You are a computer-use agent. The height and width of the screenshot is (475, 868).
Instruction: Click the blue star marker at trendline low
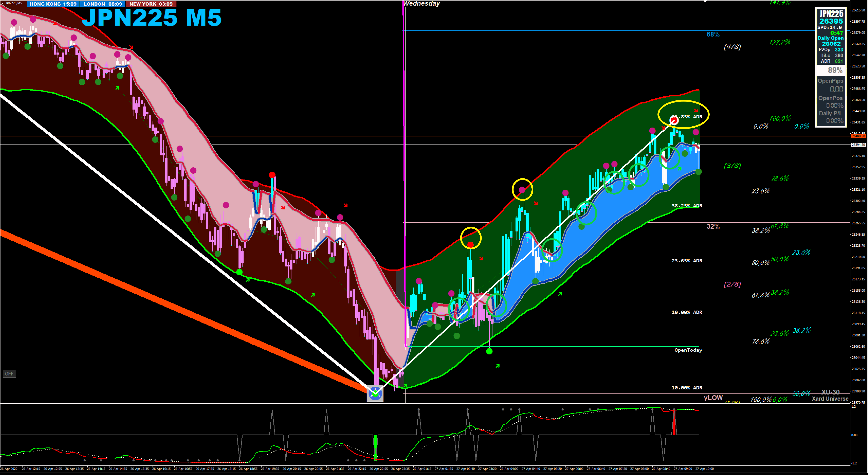(375, 393)
